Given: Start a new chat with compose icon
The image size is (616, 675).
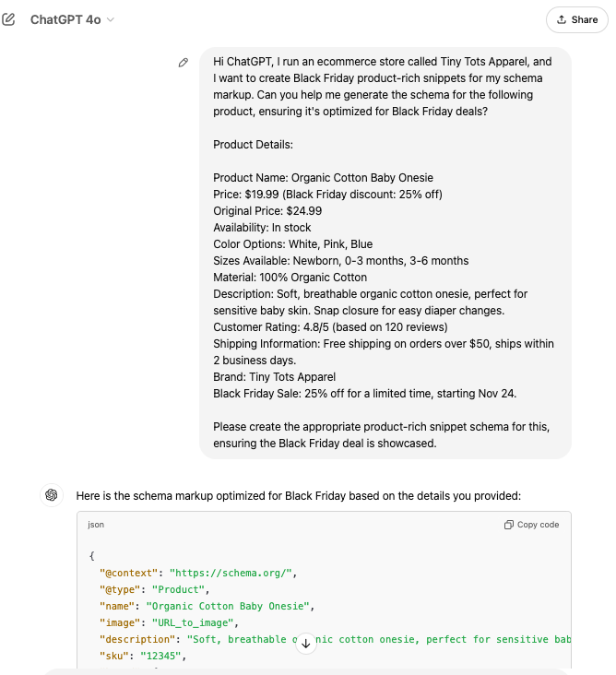Looking at the screenshot, I should [9, 19].
